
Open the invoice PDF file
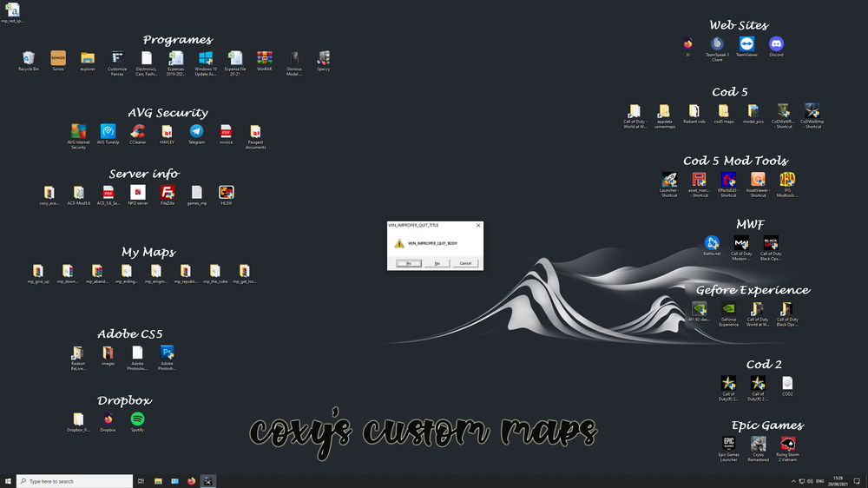click(226, 134)
